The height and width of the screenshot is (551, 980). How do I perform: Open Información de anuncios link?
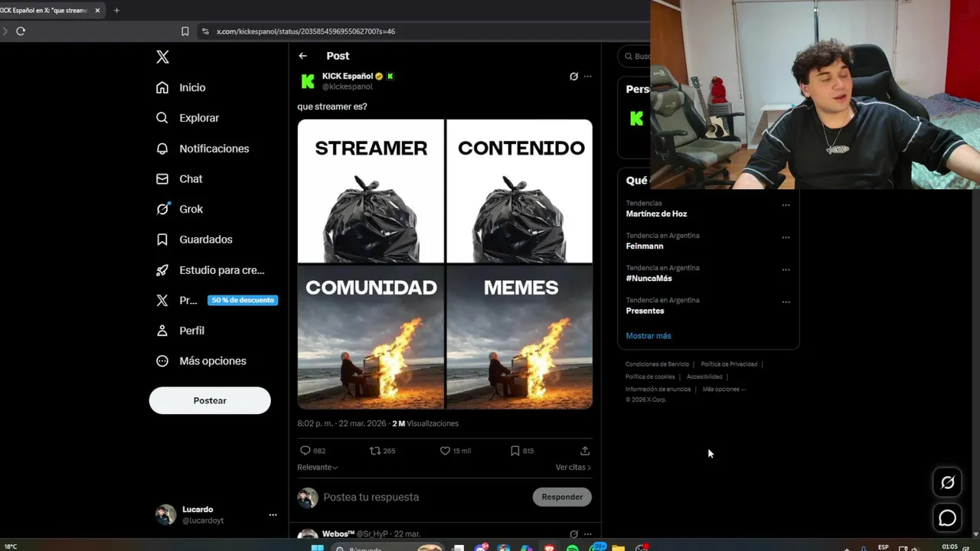click(x=658, y=389)
